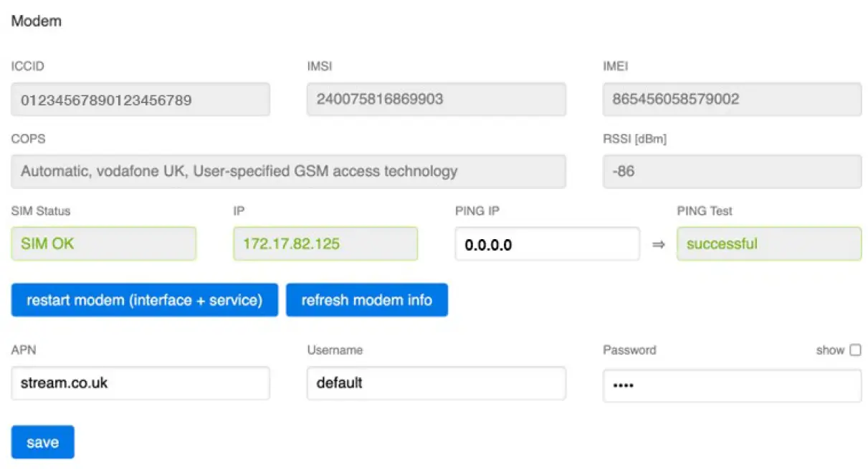Focus the PING IP input field

click(x=547, y=244)
